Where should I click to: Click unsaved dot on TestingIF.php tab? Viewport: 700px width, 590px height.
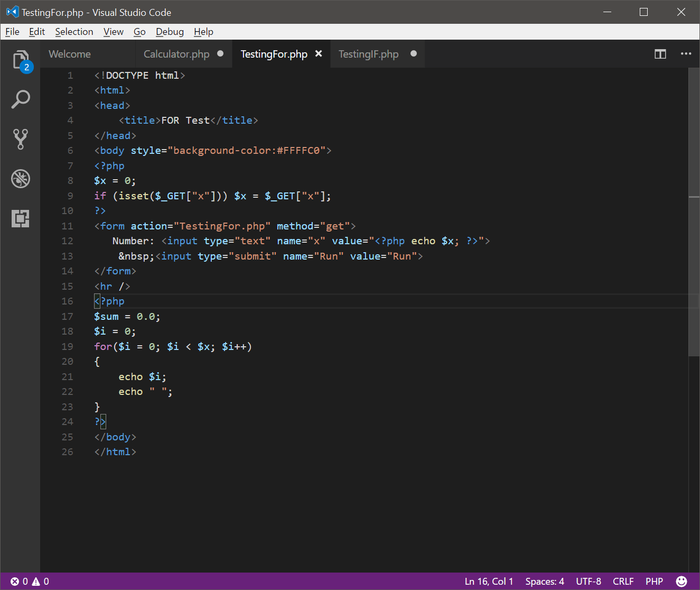414,53
